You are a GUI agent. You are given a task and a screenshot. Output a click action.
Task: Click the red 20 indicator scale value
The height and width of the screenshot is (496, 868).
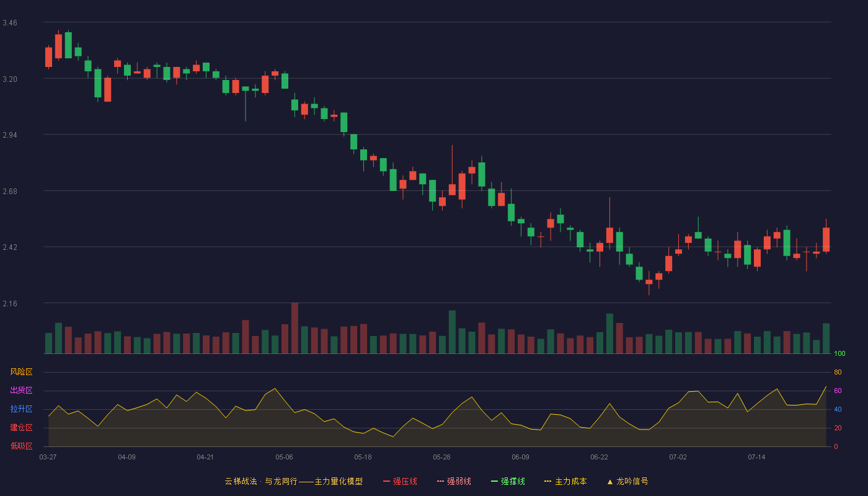838,428
